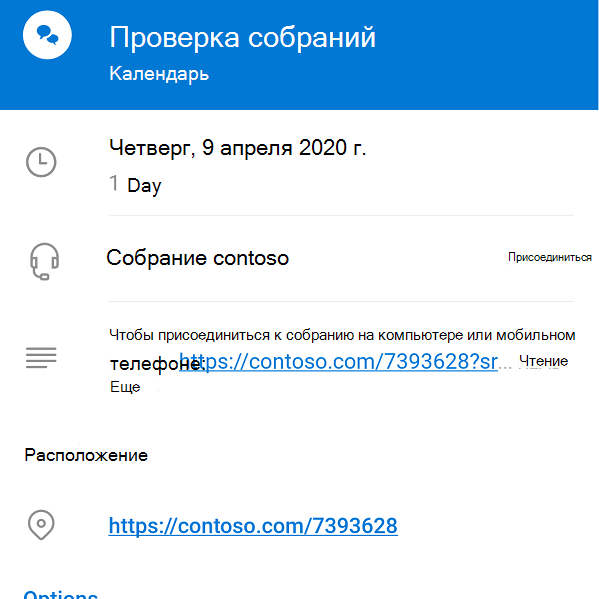Open location link https://contoso.com/7393628
Screen dimensions: 599x599
coord(253,526)
